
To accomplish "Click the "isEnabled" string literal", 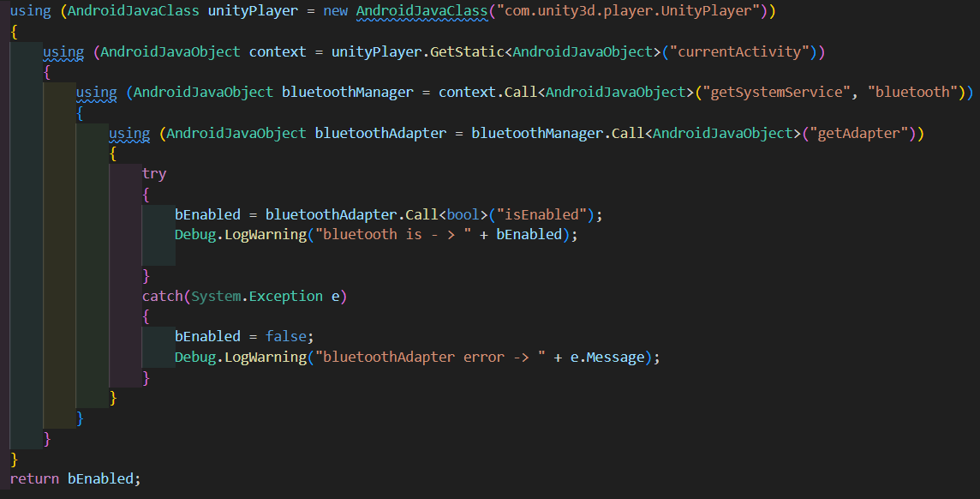I will 542,214.
